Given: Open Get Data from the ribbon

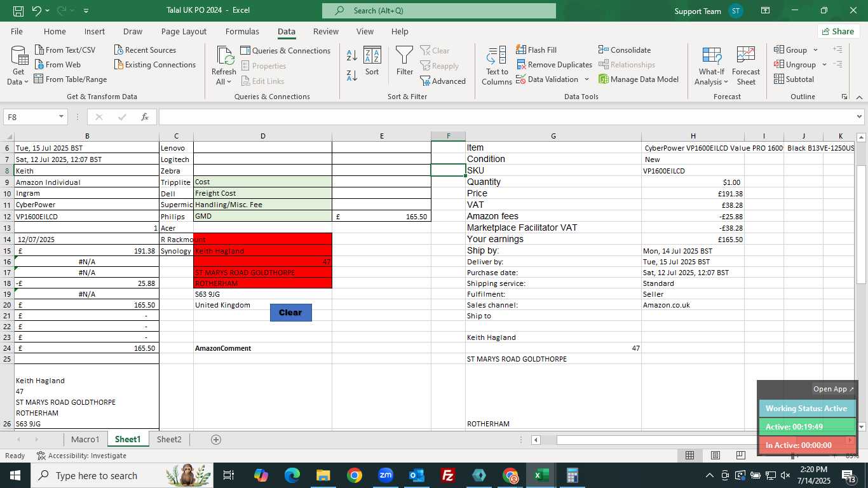Looking at the screenshot, I should click(18, 65).
